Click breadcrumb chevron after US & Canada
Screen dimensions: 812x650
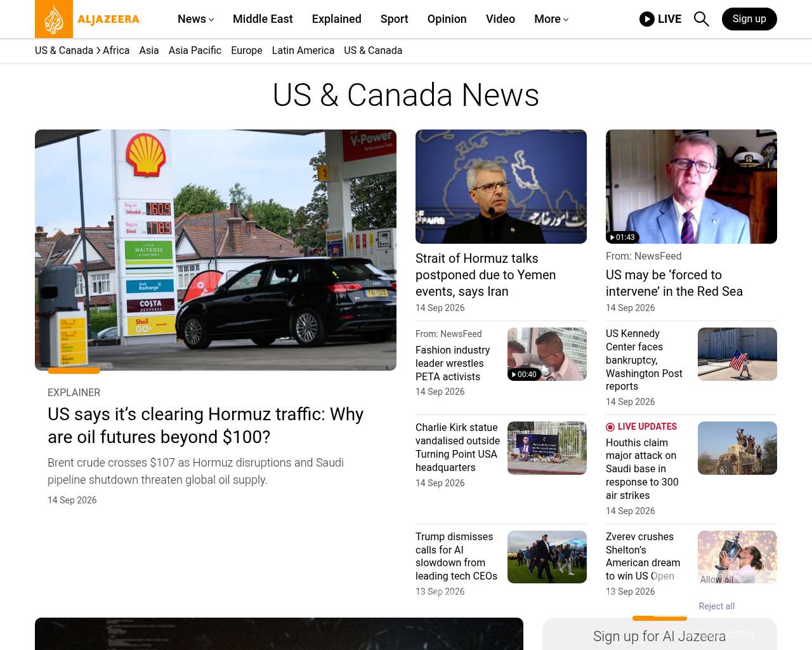tap(98, 51)
